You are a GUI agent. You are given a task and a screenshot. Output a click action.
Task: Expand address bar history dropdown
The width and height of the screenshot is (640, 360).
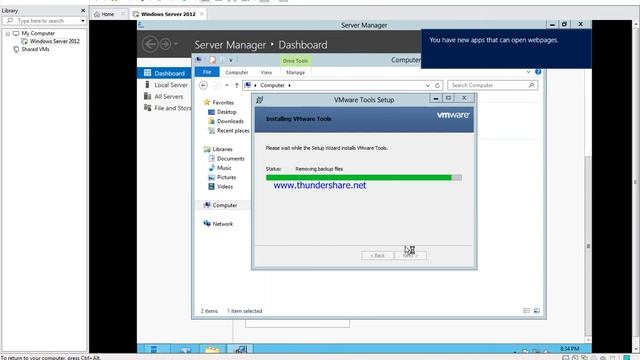point(427,85)
